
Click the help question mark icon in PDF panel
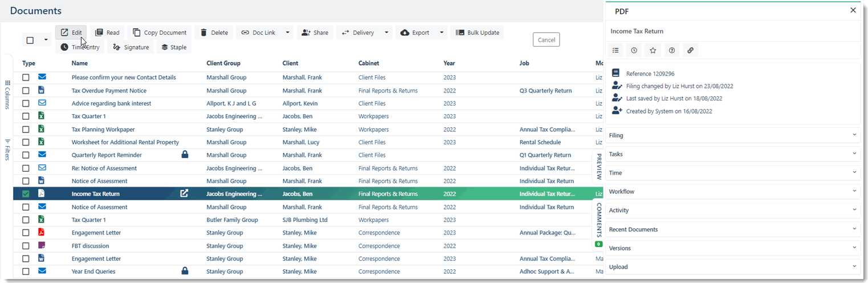(x=672, y=50)
